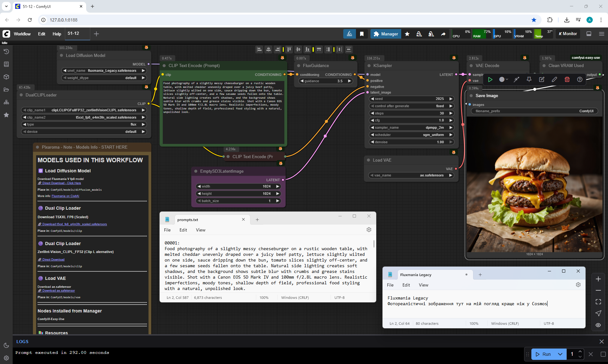Image resolution: width=608 pixels, height=364 pixels.
Task: Open node help question mark icon
Action: 579,79
